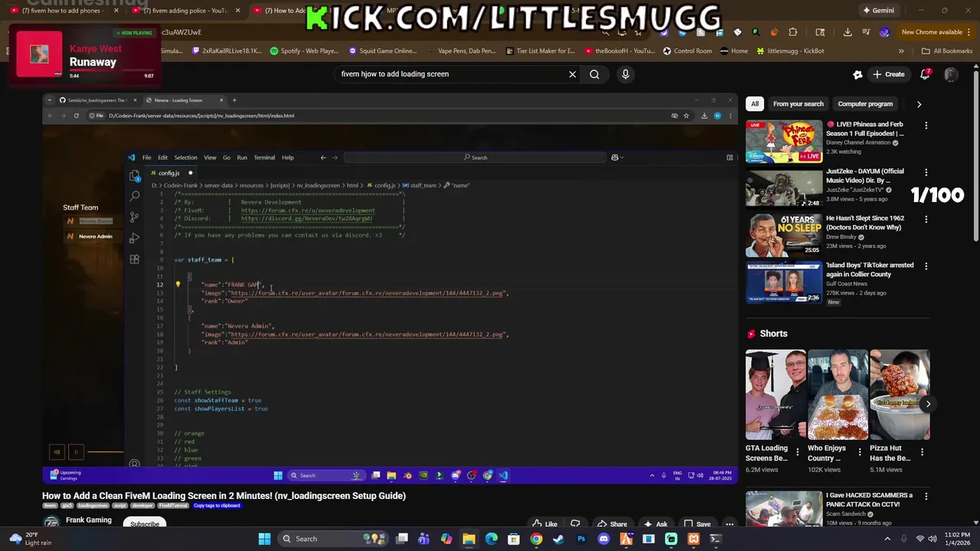
Task: Dislike the video with thumbs-down button
Action: [575, 524]
